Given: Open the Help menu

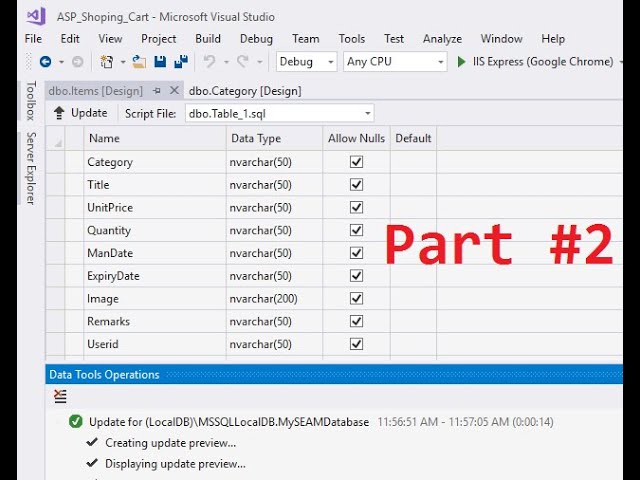Looking at the screenshot, I should (x=553, y=39).
